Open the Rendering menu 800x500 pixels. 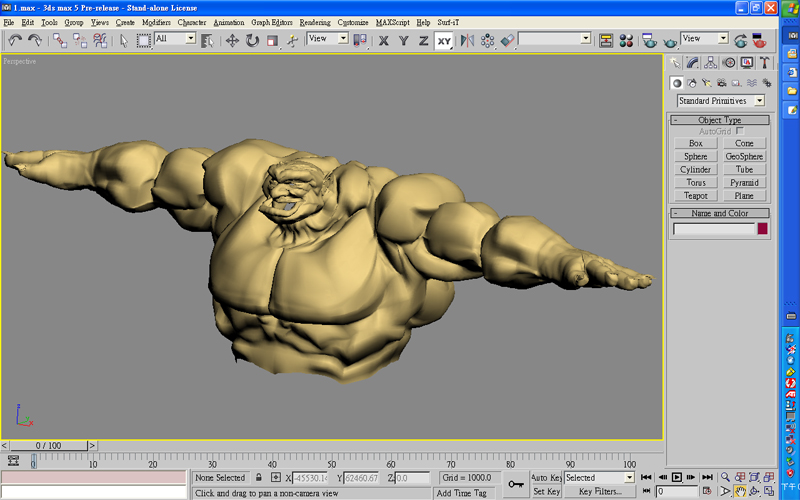click(315, 22)
